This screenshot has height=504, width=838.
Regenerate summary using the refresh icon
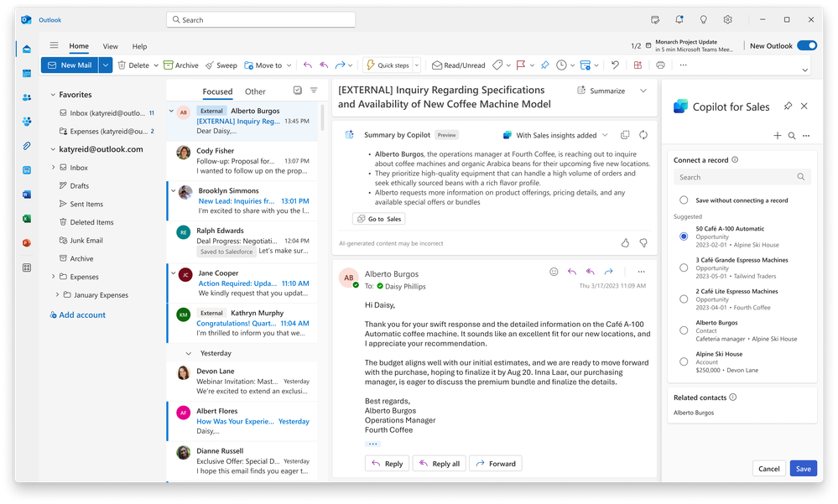pos(643,135)
